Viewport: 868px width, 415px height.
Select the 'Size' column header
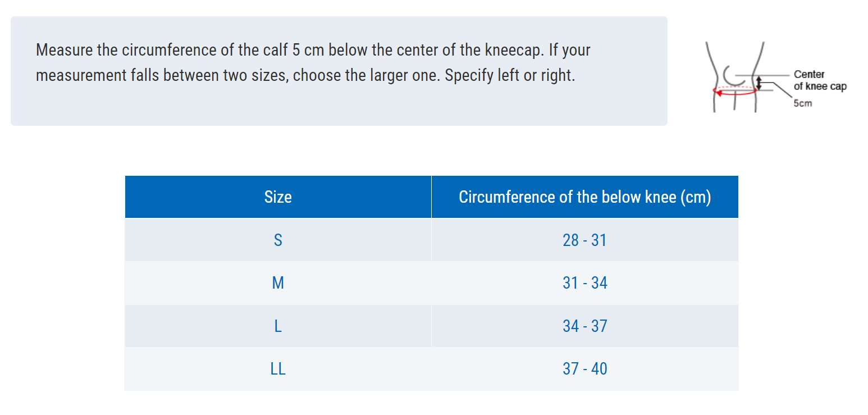click(278, 197)
